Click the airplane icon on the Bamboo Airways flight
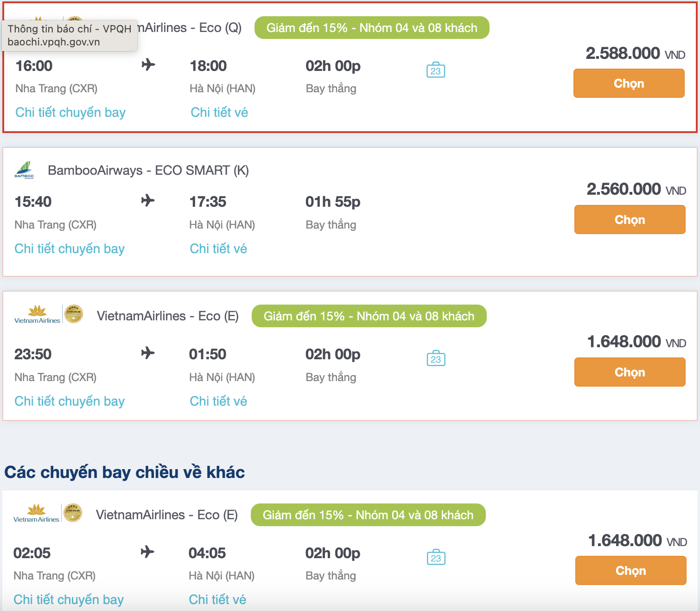The image size is (700, 611). tap(148, 200)
